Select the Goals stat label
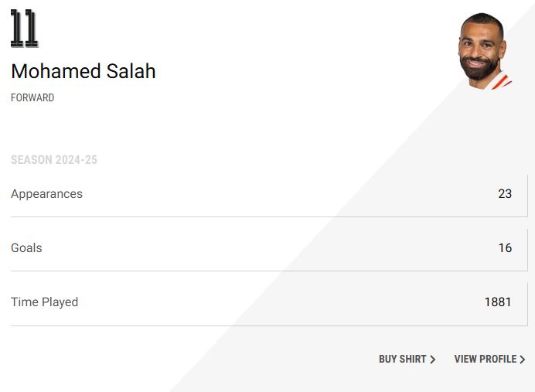The image size is (535, 392). pyautogui.click(x=26, y=248)
